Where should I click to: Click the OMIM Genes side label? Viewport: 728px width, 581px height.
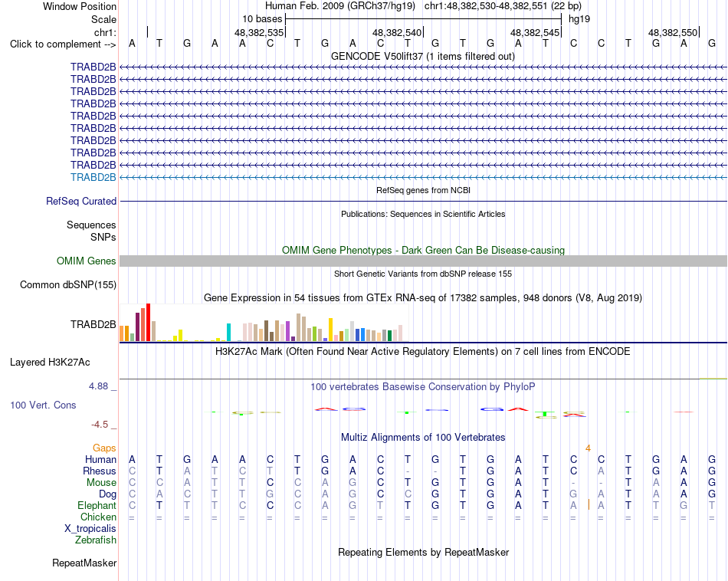click(86, 261)
